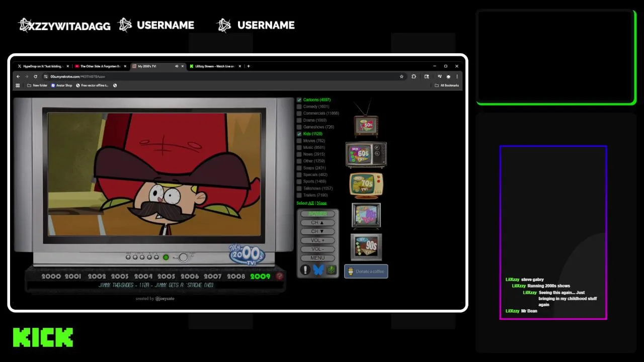Check the Soaps category checkbox
The image size is (644, 362).
299,168
